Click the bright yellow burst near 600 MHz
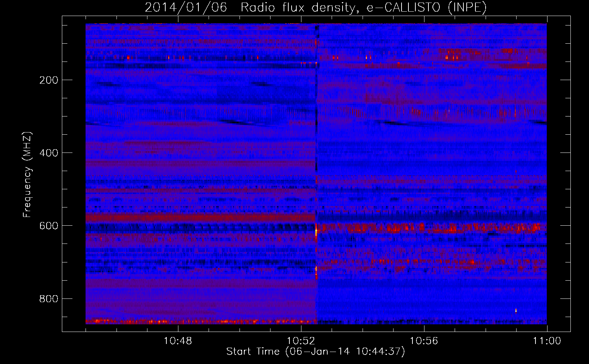Image resolution: width=589 pixels, height=364 pixels. click(316, 232)
